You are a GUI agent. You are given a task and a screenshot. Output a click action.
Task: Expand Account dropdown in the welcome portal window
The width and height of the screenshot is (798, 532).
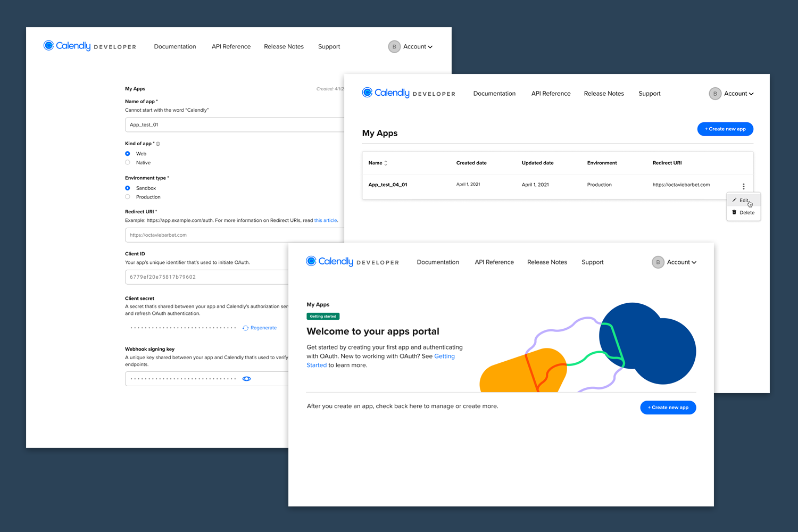pyautogui.click(x=681, y=262)
